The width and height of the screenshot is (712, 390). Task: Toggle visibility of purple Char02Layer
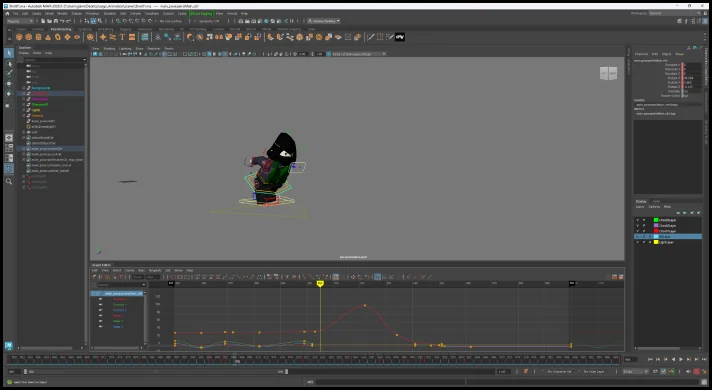638,225
